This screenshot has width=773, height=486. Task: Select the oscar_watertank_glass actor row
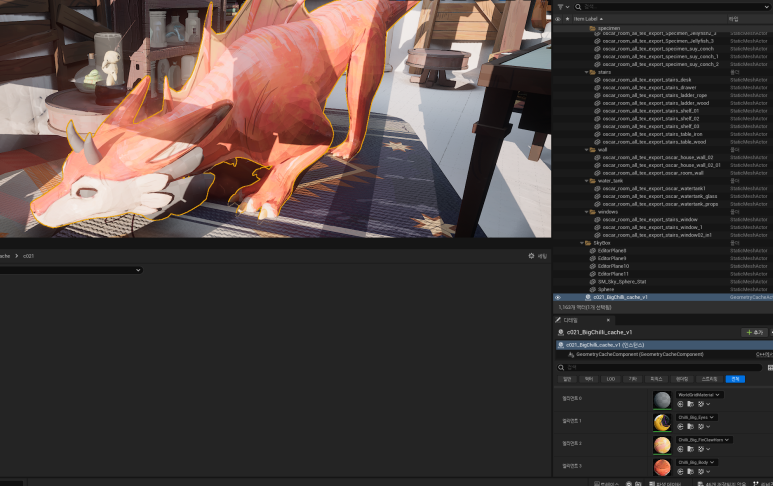tap(663, 196)
